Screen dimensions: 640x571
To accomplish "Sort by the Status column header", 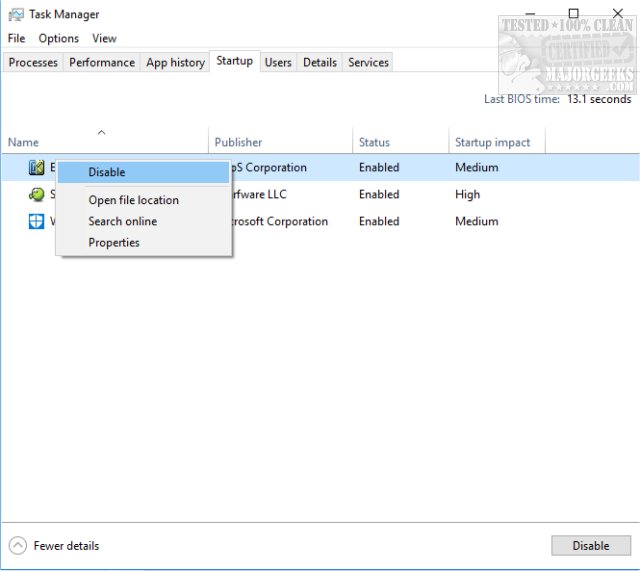I will point(401,141).
